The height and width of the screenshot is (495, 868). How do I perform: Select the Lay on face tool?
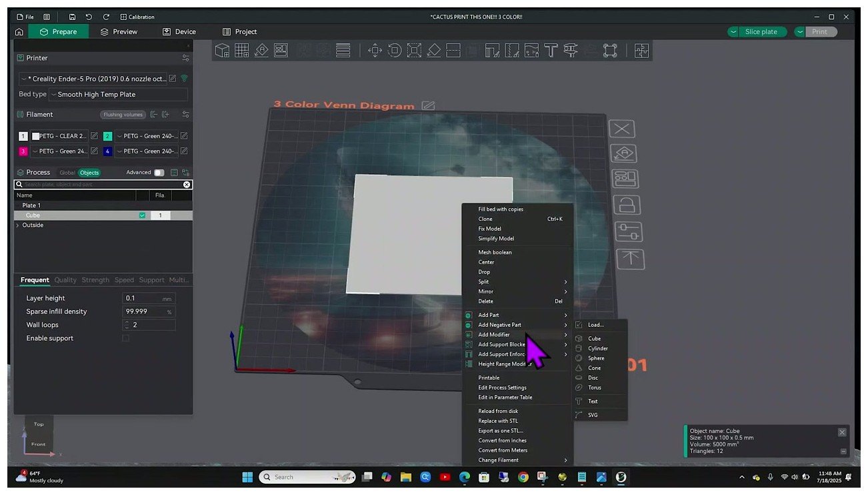point(434,50)
